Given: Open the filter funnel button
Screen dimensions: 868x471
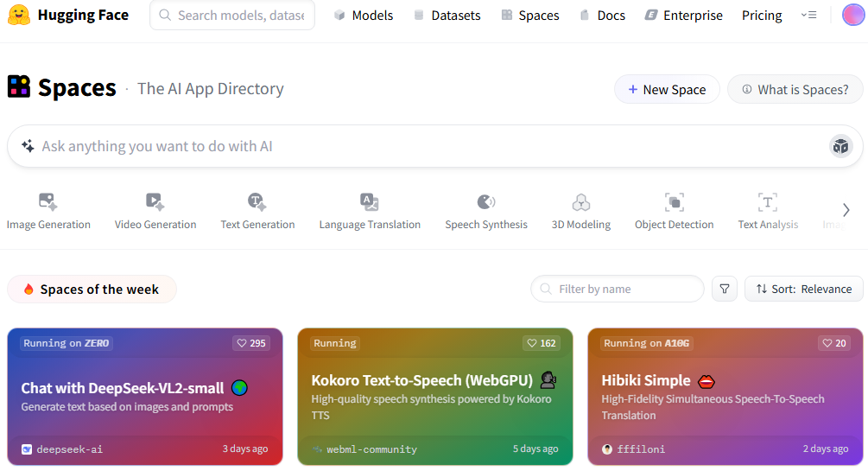Looking at the screenshot, I should [x=724, y=289].
